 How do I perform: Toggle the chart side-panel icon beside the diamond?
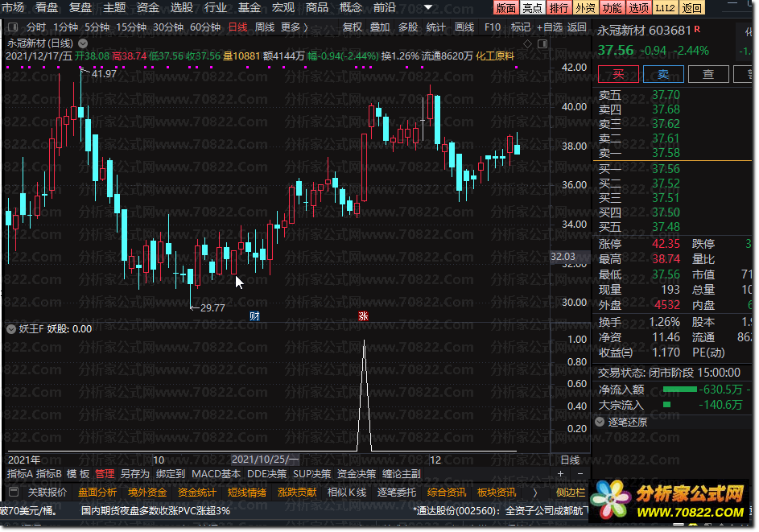click(x=542, y=44)
